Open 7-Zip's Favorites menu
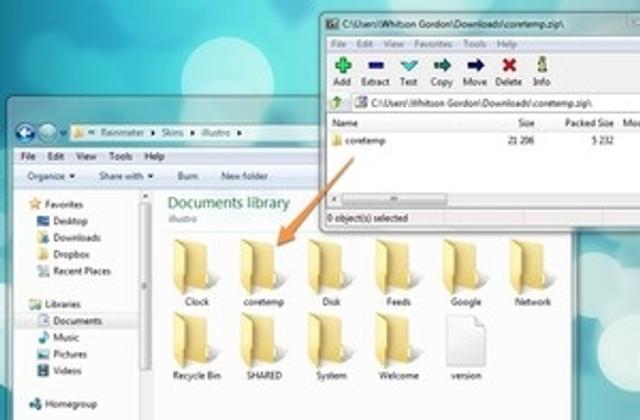640x420 pixels. click(433, 44)
